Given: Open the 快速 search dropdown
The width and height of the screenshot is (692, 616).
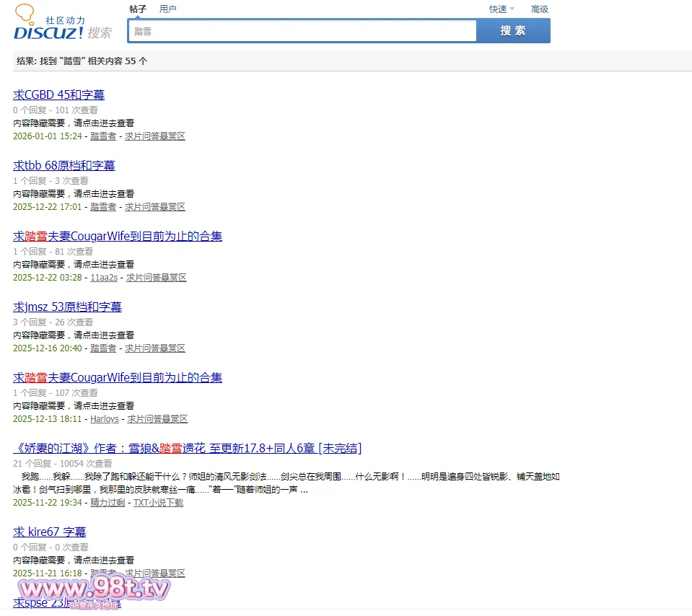Looking at the screenshot, I should [x=501, y=9].
